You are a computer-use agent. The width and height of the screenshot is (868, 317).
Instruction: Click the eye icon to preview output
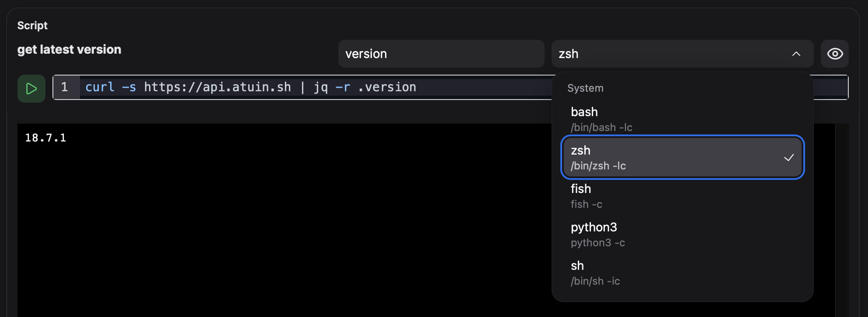coord(834,53)
